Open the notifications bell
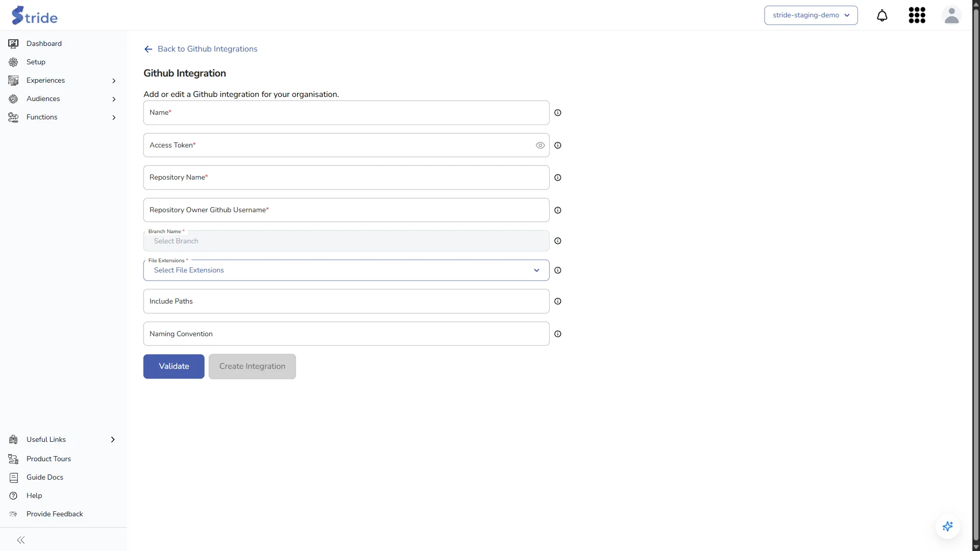This screenshot has height=551, width=980. click(882, 15)
